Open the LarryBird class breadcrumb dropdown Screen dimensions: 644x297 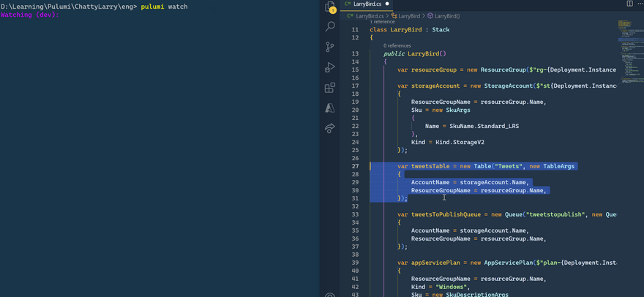tap(408, 15)
